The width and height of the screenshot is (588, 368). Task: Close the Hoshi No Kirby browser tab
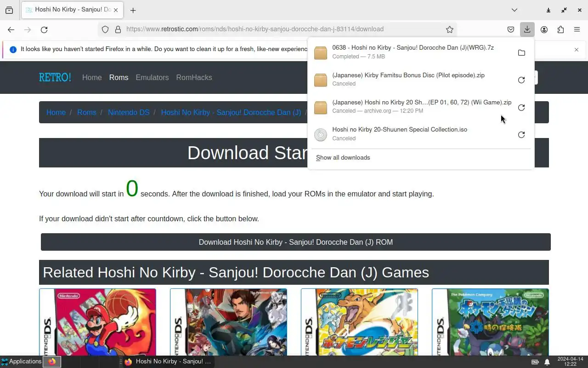[115, 10]
